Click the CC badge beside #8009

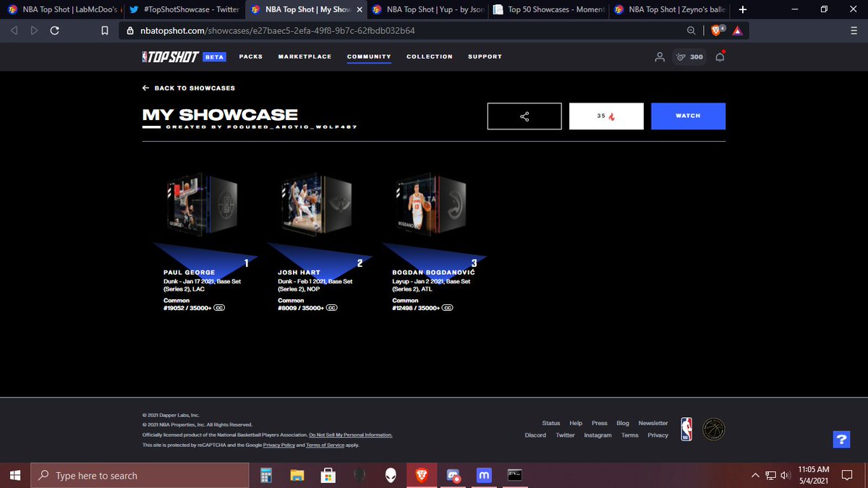(332, 307)
